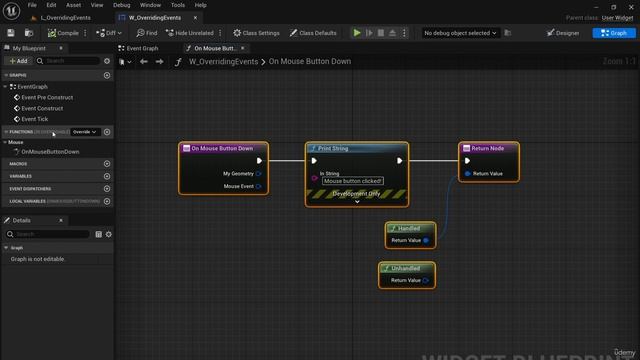Add a new local variable via plus icon
The width and height of the screenshot is (640, 360).
[x=107, y=201]
